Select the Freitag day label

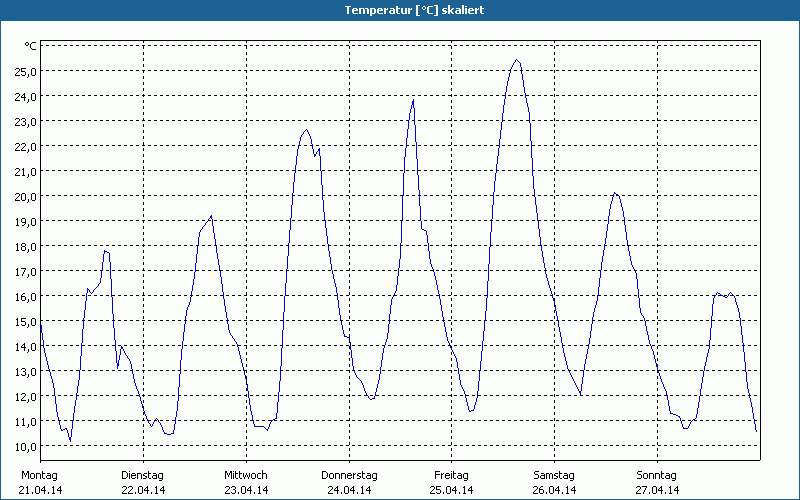point(451,475)
